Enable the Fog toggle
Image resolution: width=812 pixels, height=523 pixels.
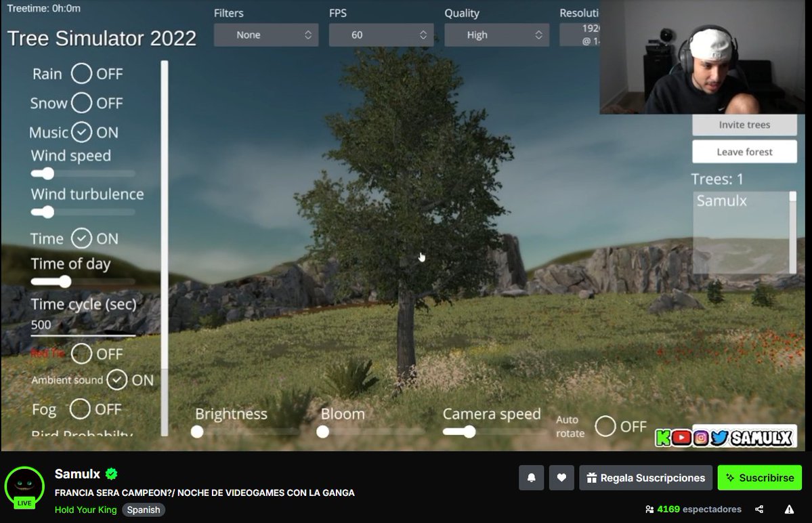point(80,409)
